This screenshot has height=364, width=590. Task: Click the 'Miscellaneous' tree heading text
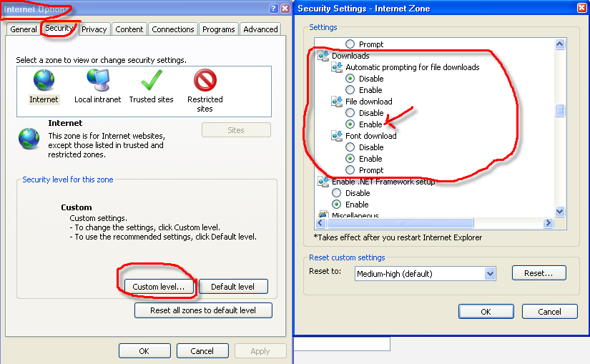pyautogui.click(x=355, y=215)
